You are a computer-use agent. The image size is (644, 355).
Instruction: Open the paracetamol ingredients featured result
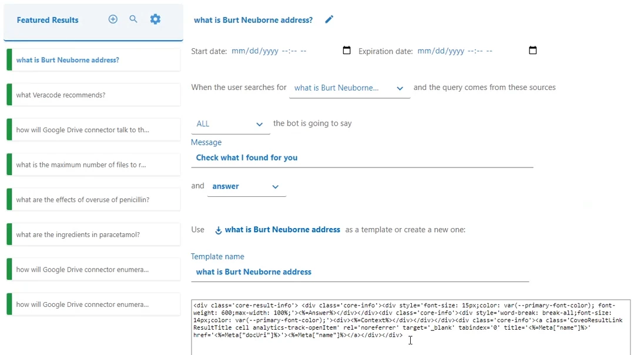tap(94, 235)
